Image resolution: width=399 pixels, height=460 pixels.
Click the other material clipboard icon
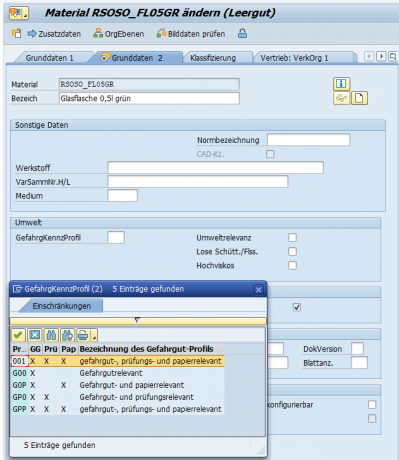[16, 34]
